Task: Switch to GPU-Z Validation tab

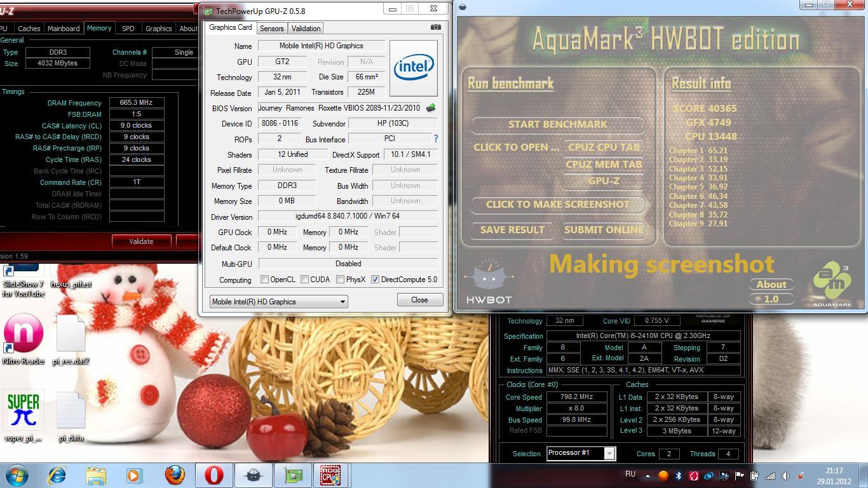Action: click(x=306, y=29)
